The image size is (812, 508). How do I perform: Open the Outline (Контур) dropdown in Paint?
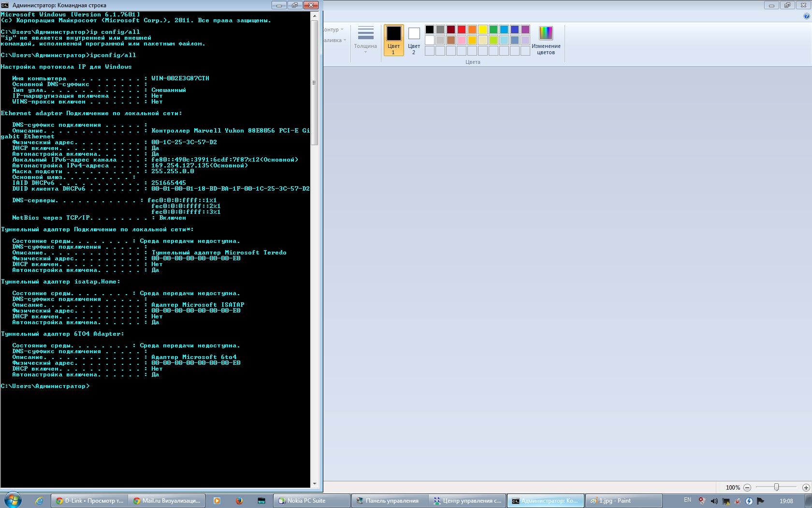pos(333,30)
